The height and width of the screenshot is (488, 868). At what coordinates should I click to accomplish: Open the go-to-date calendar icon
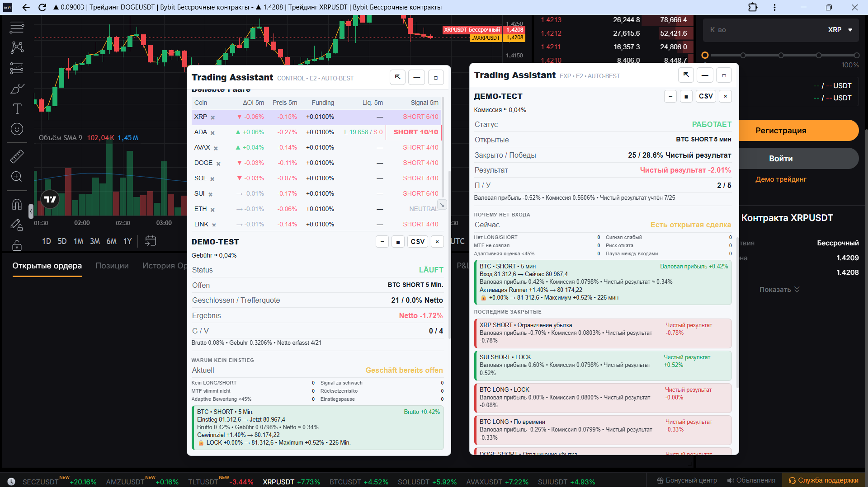click(x=151, y=241)
